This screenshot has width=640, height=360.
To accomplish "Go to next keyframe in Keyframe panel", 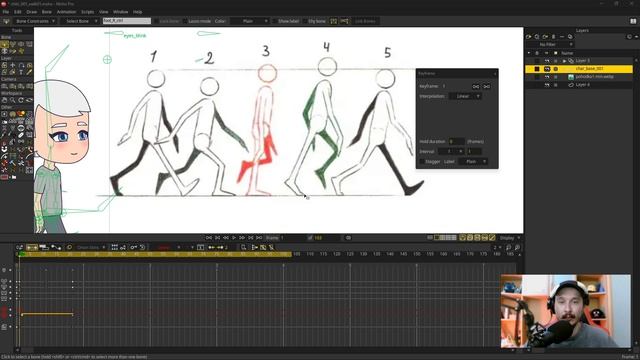I will [x=487, y=87].
